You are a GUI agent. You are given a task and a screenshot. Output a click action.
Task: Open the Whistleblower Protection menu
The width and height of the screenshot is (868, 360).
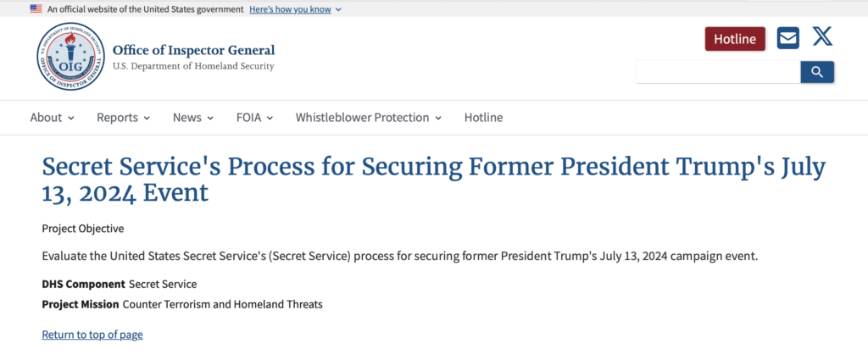(368, 118)
